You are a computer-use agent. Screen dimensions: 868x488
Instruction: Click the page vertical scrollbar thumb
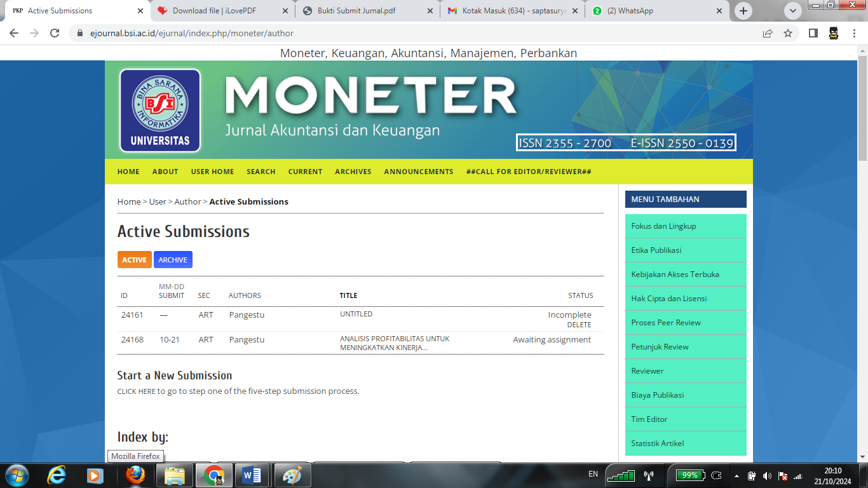pyautogui.click(x=862, y=108)
